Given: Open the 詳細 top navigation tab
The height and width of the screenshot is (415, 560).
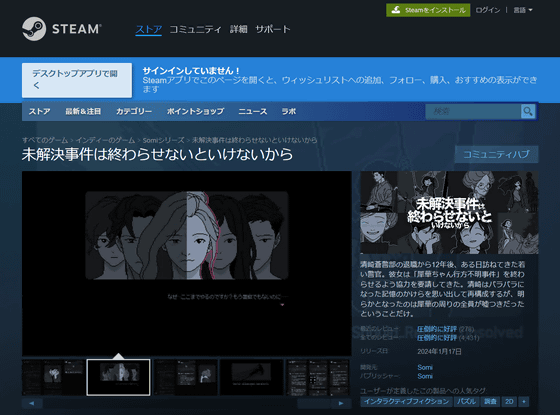Looking at the screenshot, I should tap(239, 29).
